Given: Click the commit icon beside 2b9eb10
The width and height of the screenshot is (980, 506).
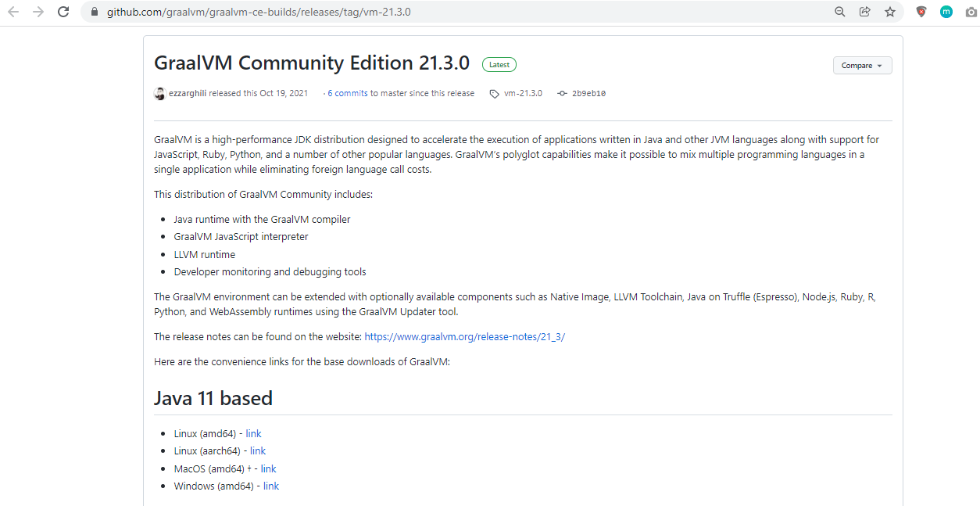Looking at the screenshot, I should pyautogui.click(x=562, y=94).
